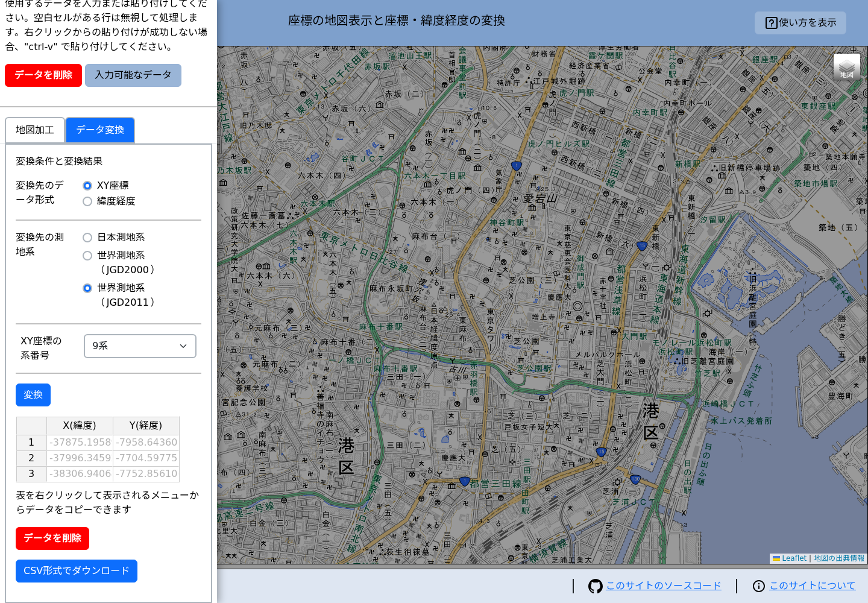Download results with CSV形式でダウンロード button

[77, 571]
